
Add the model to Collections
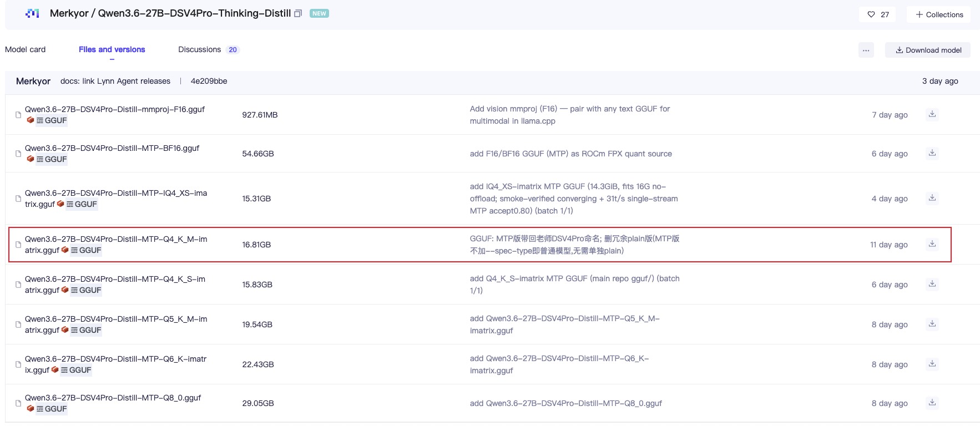939,14
